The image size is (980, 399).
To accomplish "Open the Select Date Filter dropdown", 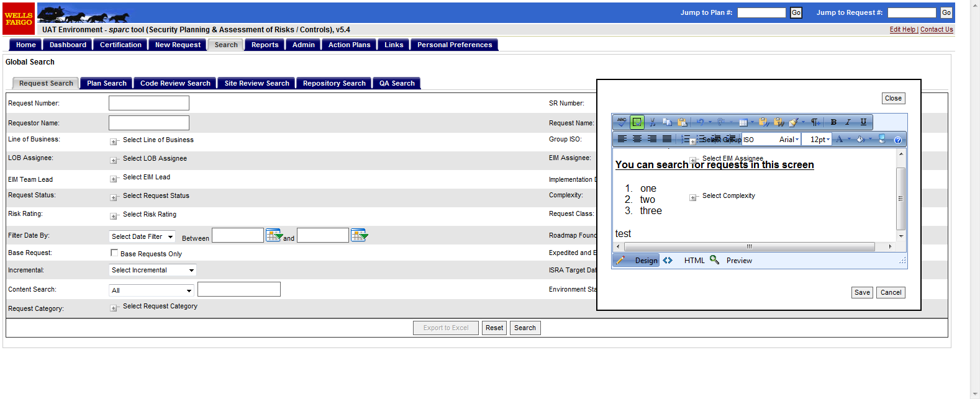I will pos(142,236).
